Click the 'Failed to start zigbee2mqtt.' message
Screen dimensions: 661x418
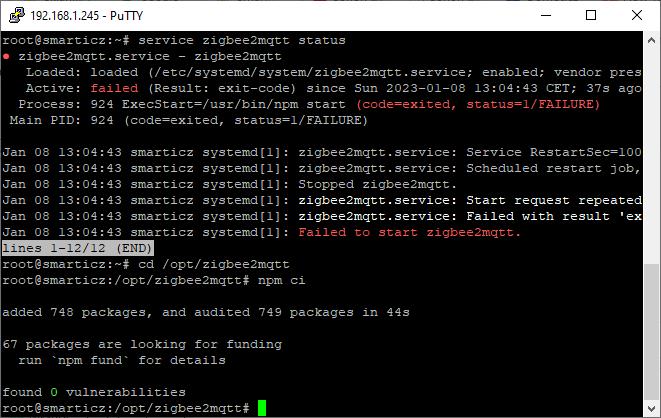point(409,232)
